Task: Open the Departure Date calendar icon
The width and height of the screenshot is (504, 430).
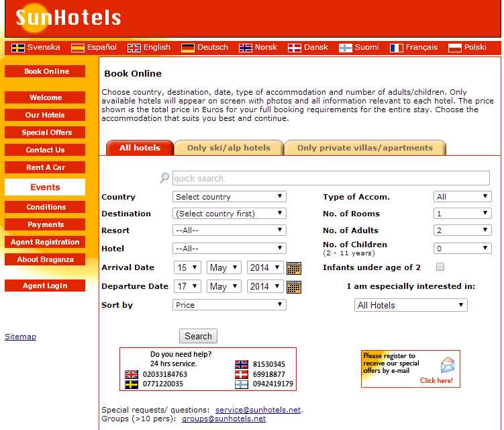Action: pyautogui.click(x=294, y=287)
